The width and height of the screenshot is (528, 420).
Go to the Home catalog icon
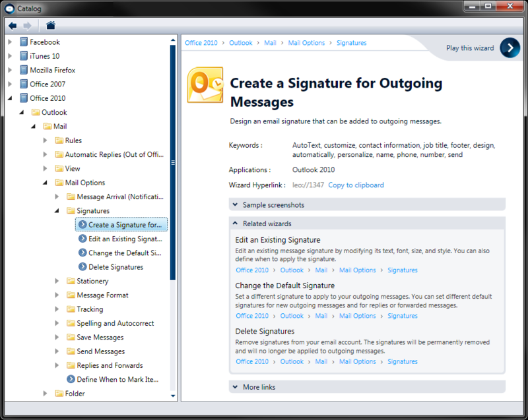(51, 25)
